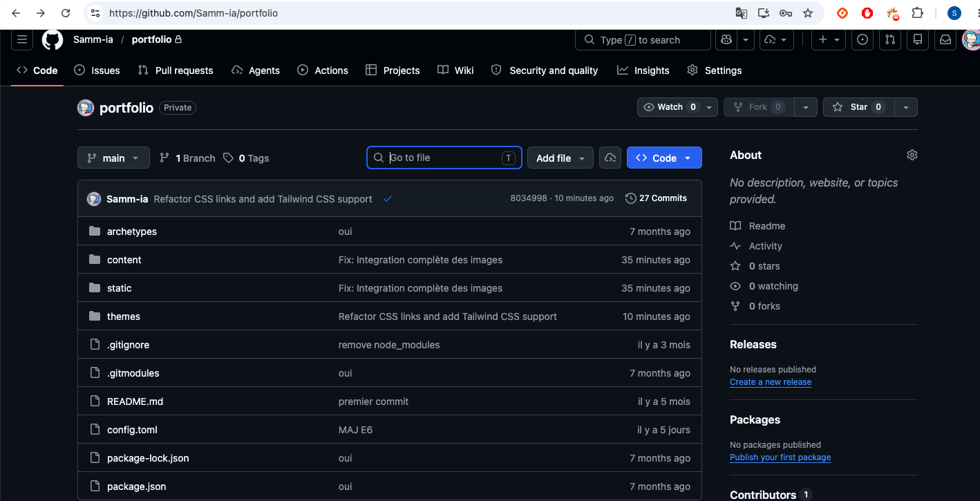980x501 pixels.
Task: Click Create a new release link
Action: (771, 382)
